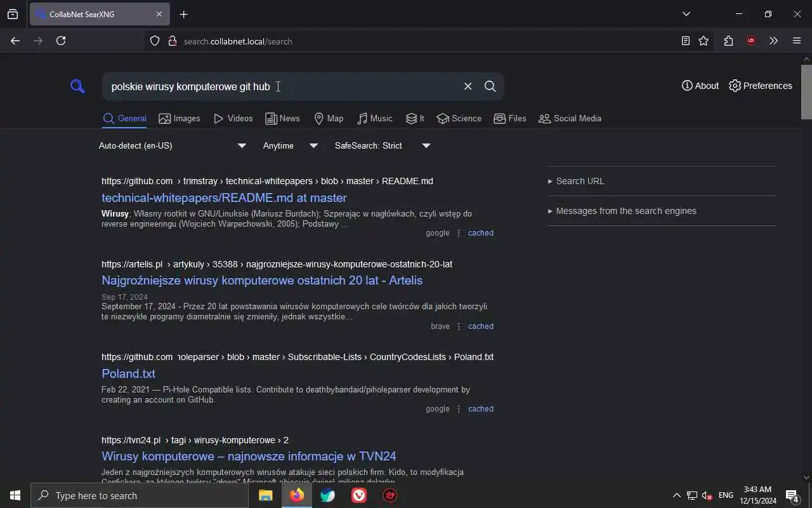Screen dimensions: 812x508
Task: Click the taskbar search box
Action: (140, 495)
